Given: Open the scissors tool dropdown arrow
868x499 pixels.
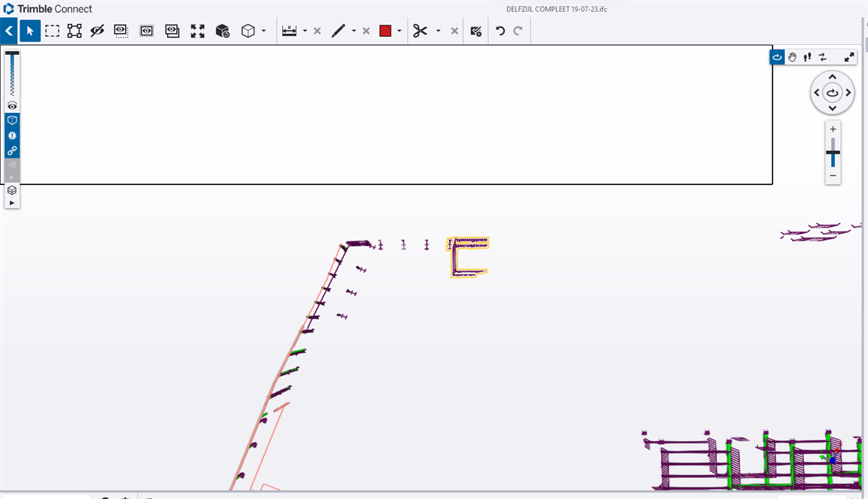Looking at the screenshot, I should coord(438,31).
